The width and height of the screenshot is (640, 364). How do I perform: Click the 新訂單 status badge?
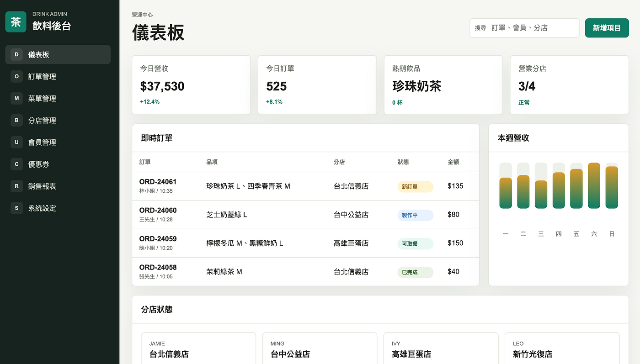click(415, 186)
